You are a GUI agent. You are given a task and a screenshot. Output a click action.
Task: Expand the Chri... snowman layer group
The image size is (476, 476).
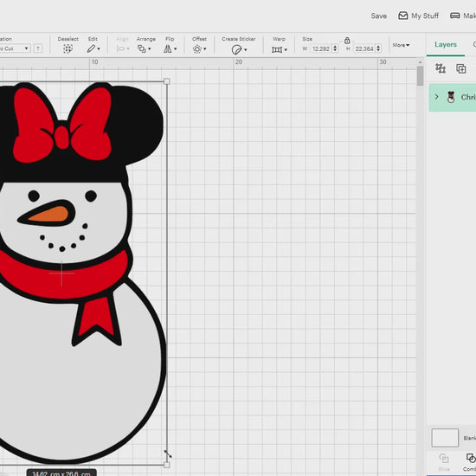point(436,97)
